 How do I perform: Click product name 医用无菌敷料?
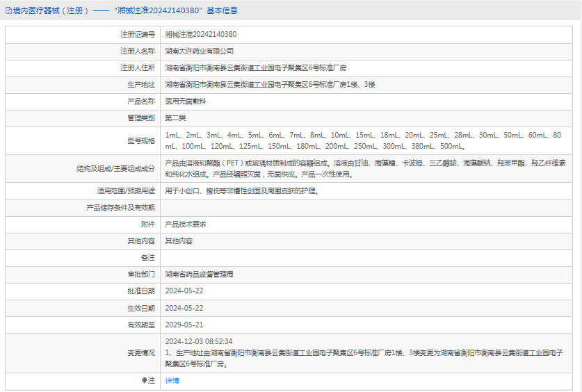click(x=186, y=101)
